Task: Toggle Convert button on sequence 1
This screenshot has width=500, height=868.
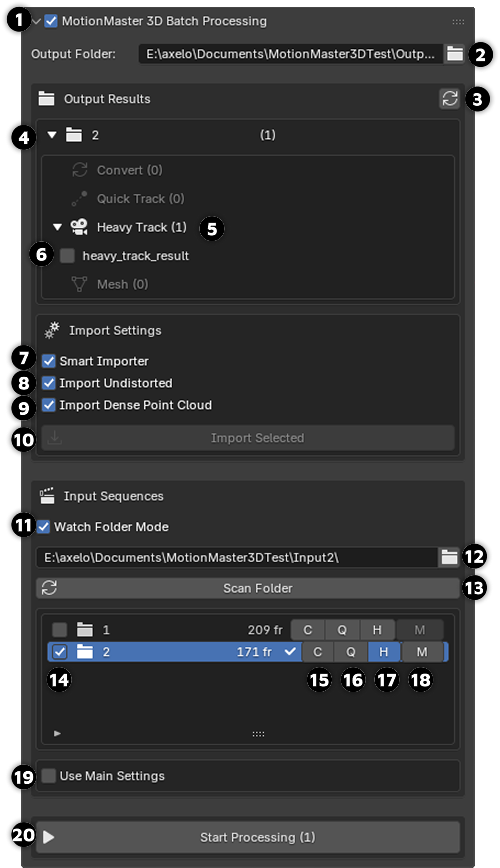Action: (x=308, y=629)
